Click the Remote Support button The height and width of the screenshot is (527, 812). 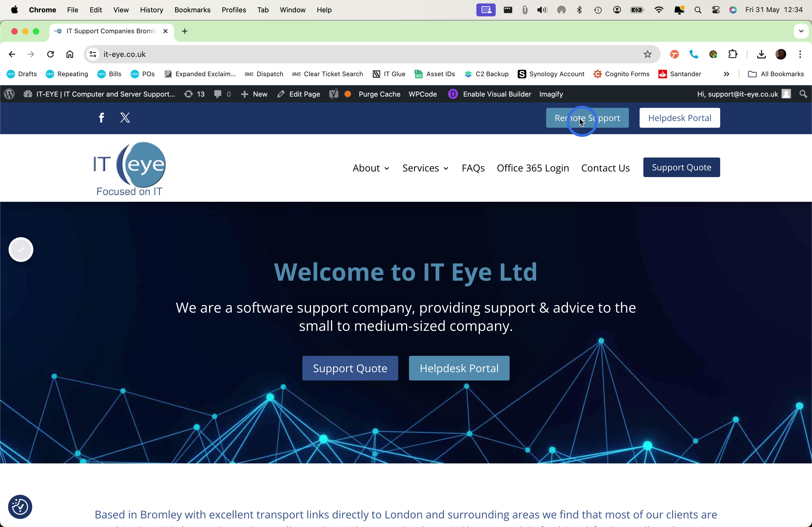coord(587,118)
